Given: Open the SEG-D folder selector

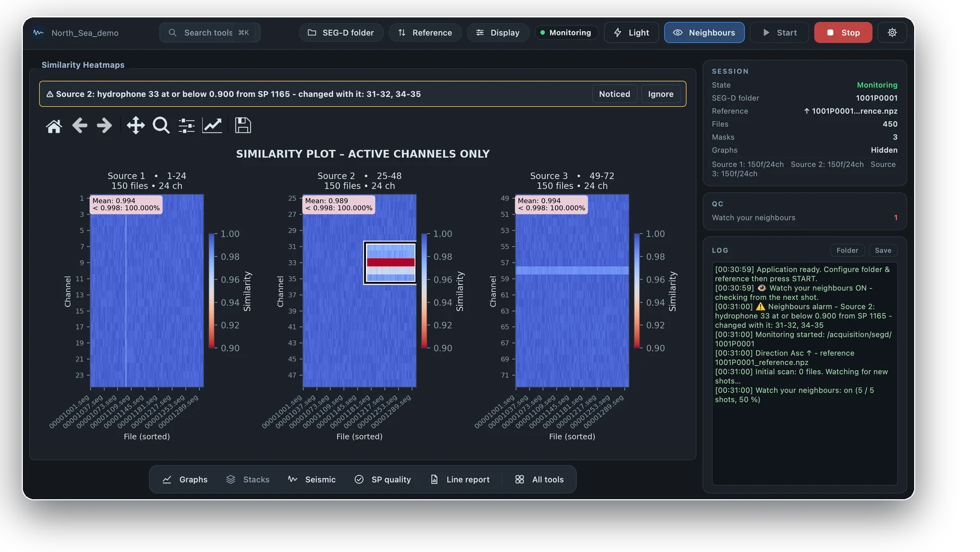Looking at the screenshot, I should 341,33.
